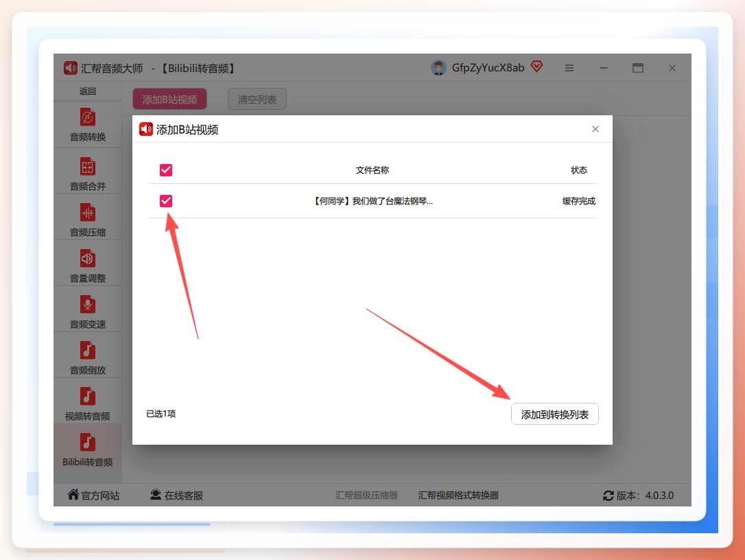
Task: Close the 添加B站视频 dialog
Action: [595, 129]
